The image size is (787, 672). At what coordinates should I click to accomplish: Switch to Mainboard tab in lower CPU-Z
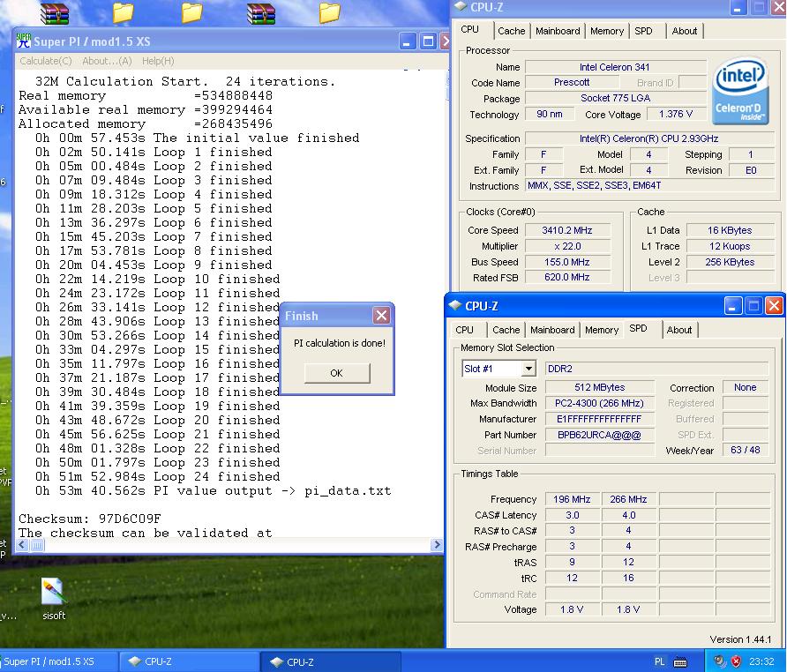(x=552, y=330)
